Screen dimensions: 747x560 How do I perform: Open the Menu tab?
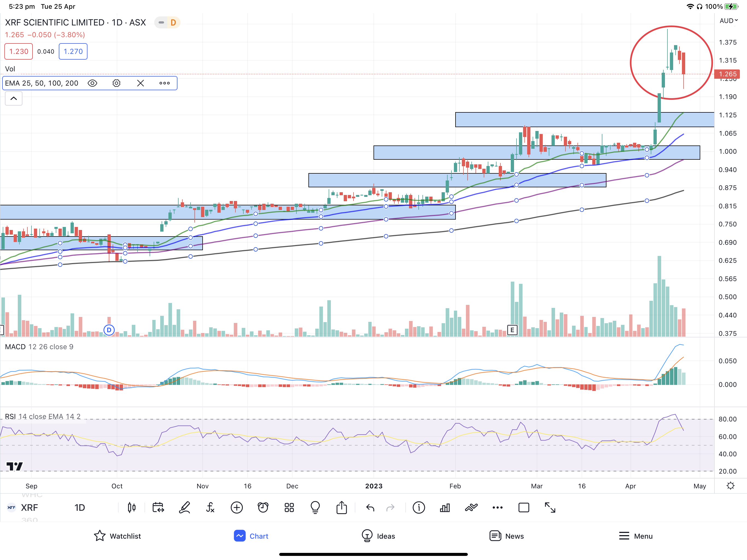tap(635, 536)
